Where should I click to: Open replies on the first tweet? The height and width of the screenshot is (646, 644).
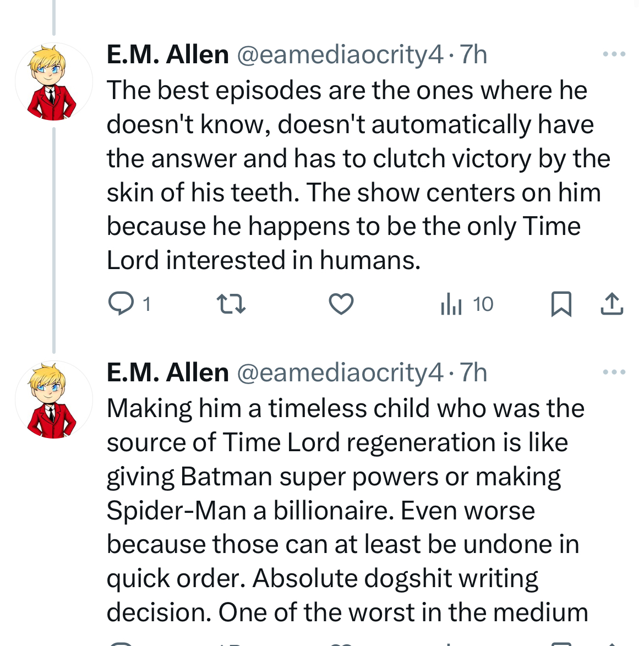pos(121,304)
